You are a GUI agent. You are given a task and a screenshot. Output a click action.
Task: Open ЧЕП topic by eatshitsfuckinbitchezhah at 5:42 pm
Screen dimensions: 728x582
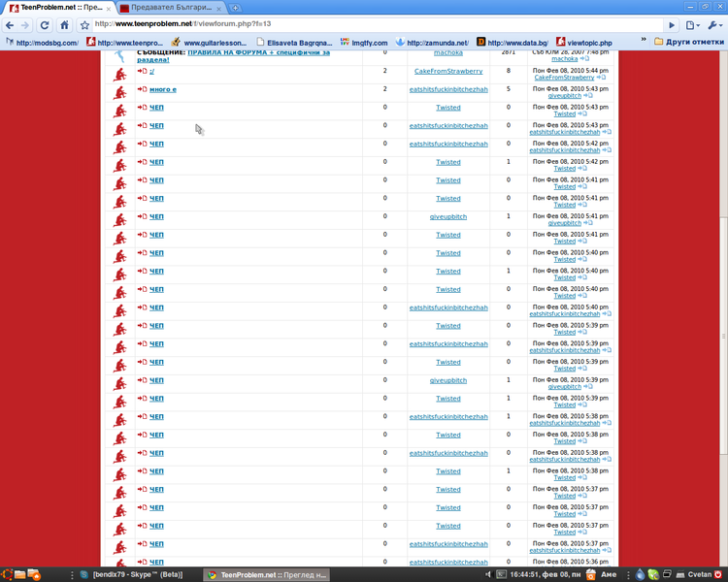pos(156,144)
